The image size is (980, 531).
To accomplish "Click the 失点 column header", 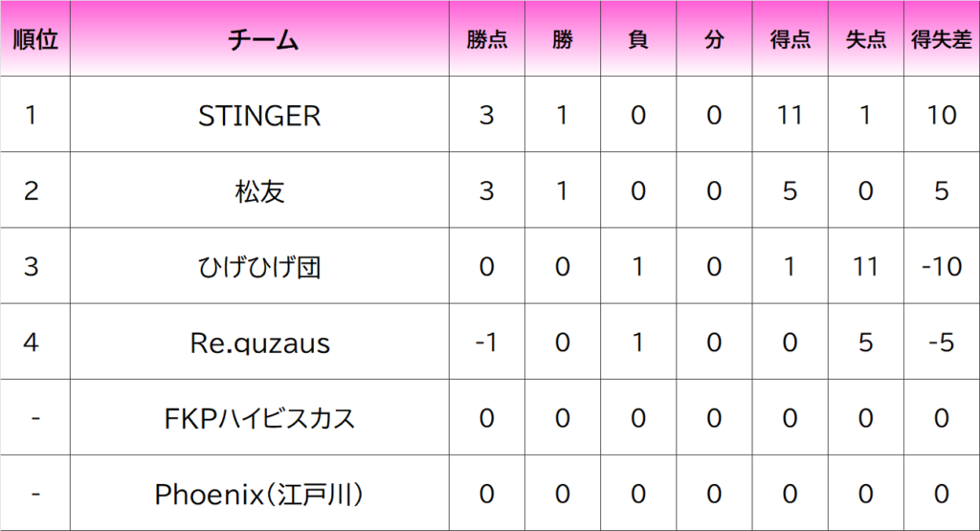I will (865, 38).
